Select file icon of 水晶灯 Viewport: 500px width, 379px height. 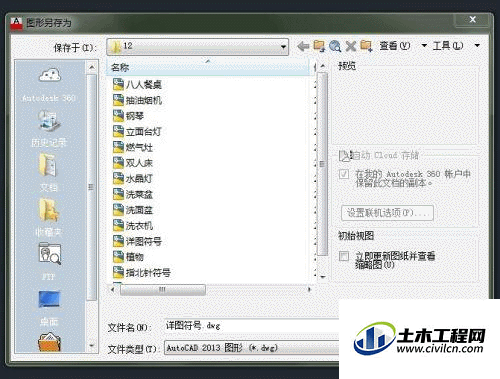pyautogui.click(x=118, y=178)
